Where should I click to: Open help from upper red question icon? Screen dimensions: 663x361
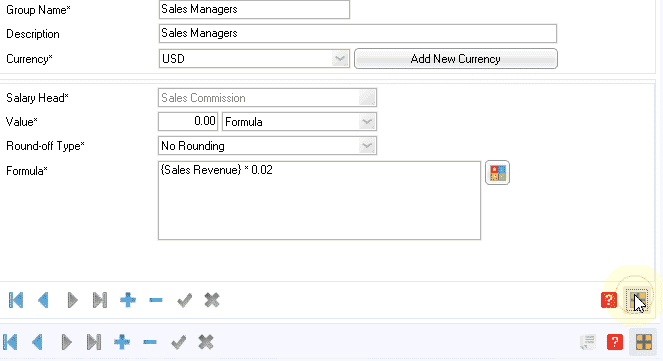(609, 300)
